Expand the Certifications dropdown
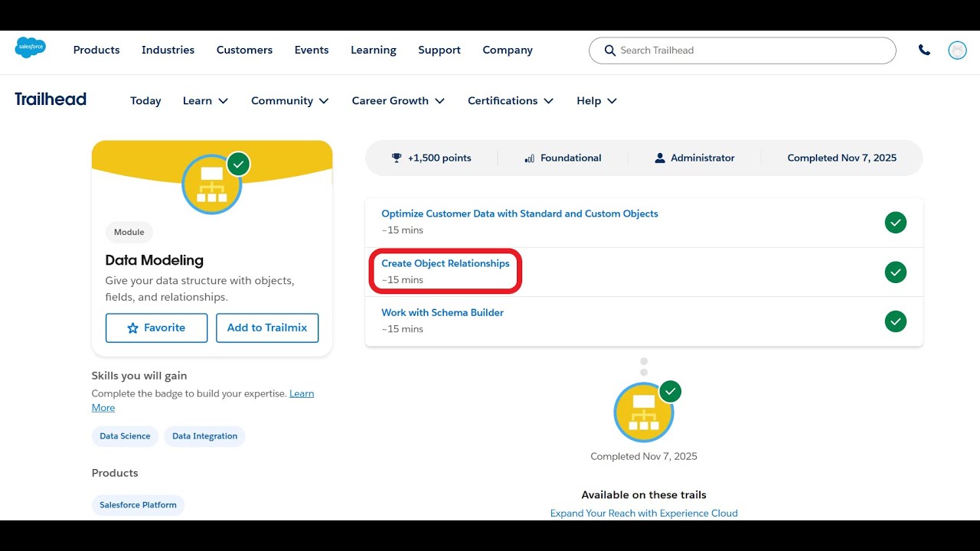Screen dimensions: 980x551 click(x=511, y=101)
